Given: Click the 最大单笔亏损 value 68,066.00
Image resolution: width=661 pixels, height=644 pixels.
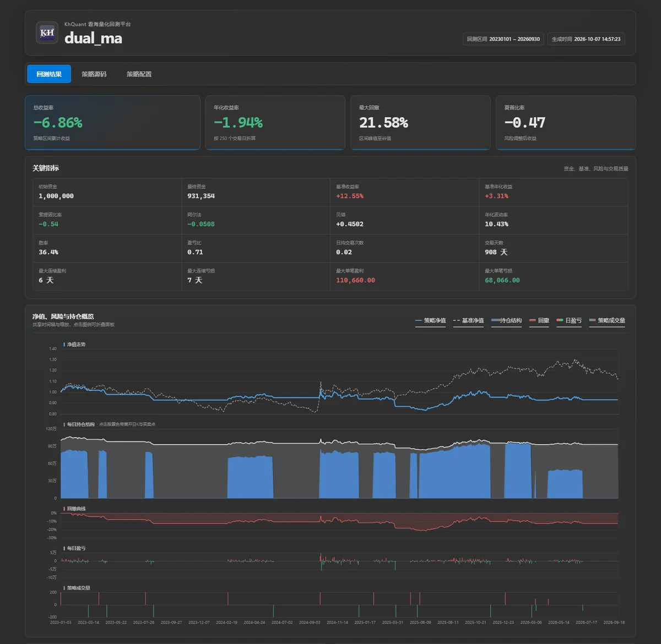Looking at the screenshot, I should click(502, 280).
